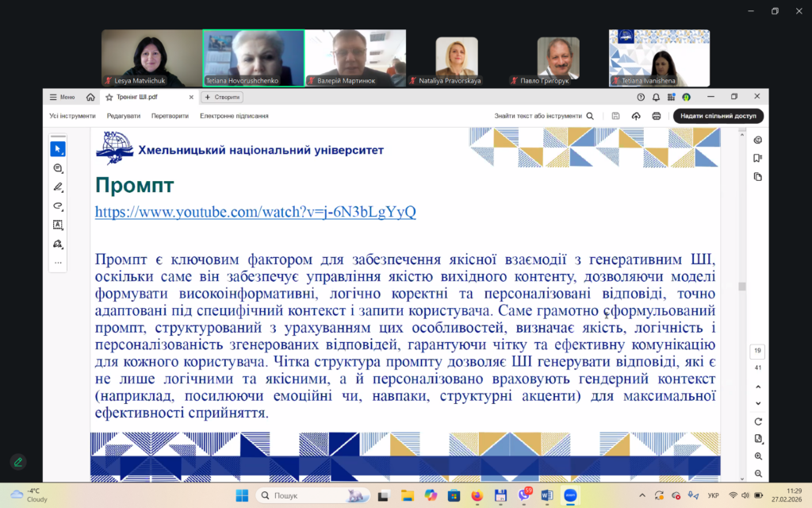The height and width of the screenshot is (508, 812).
Task: Open the Comments panel in right sidebar
Action: click(x=758, y=140)
